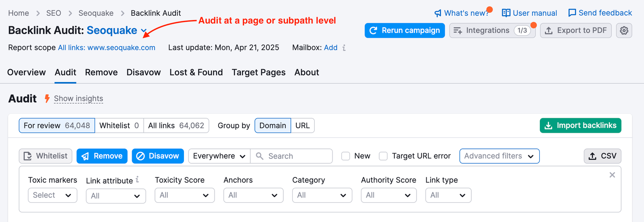Switch to the Disavow tab
This screenshot has width=644, height=222.
[143, 72]
